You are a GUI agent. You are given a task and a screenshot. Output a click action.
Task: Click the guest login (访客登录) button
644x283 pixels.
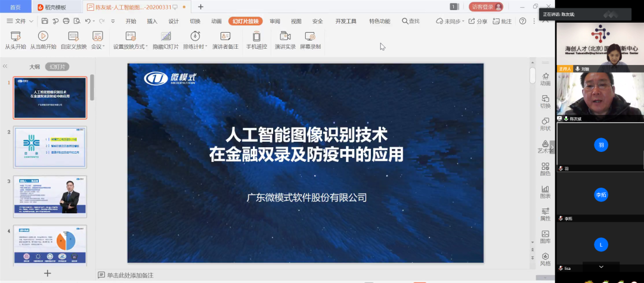[x=486, y=7]
